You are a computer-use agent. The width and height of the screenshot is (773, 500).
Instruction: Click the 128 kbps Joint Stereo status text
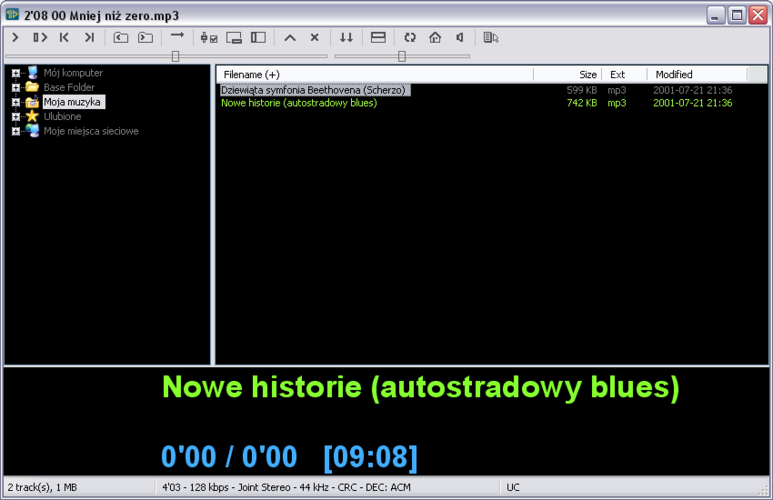click(286, 487)
